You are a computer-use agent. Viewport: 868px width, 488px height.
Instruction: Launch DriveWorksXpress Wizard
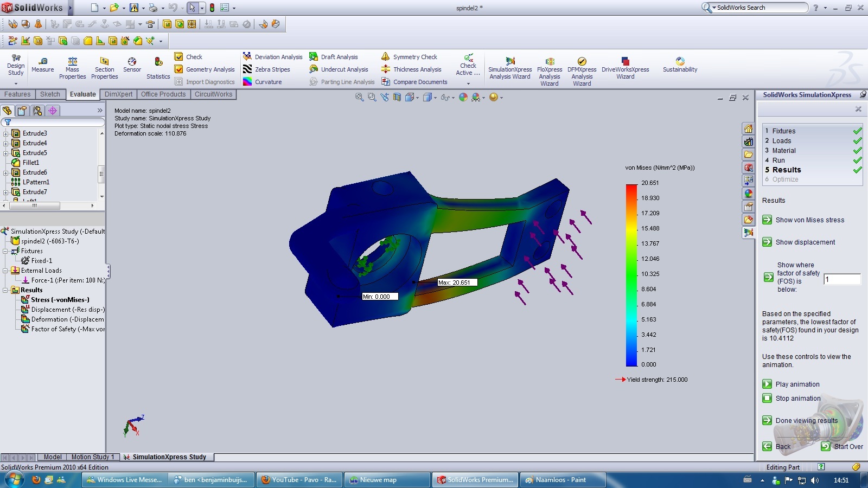click(x=625, y=68)
